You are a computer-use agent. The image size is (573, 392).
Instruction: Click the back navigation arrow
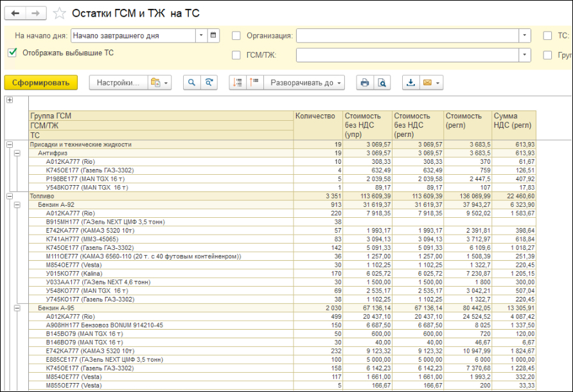15,13
